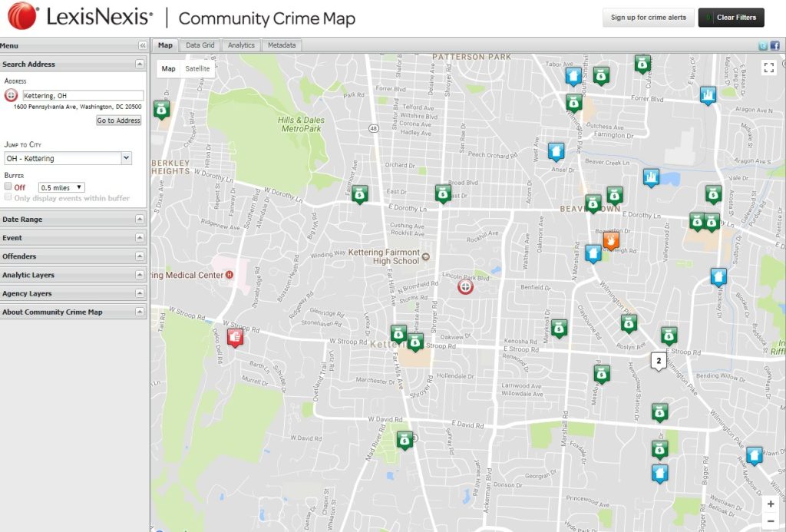Click the green theft marker near Roslyn Ave

(629, 324)
